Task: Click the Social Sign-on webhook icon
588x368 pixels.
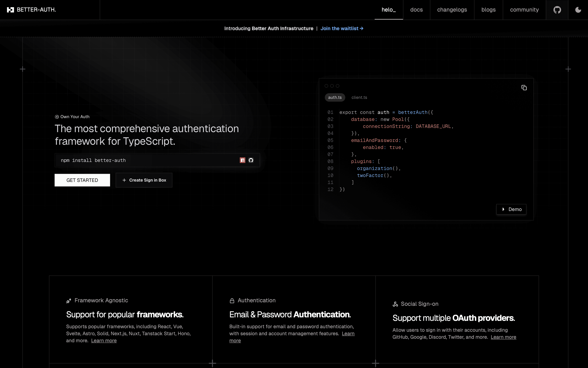Action: tap(395, 304)
